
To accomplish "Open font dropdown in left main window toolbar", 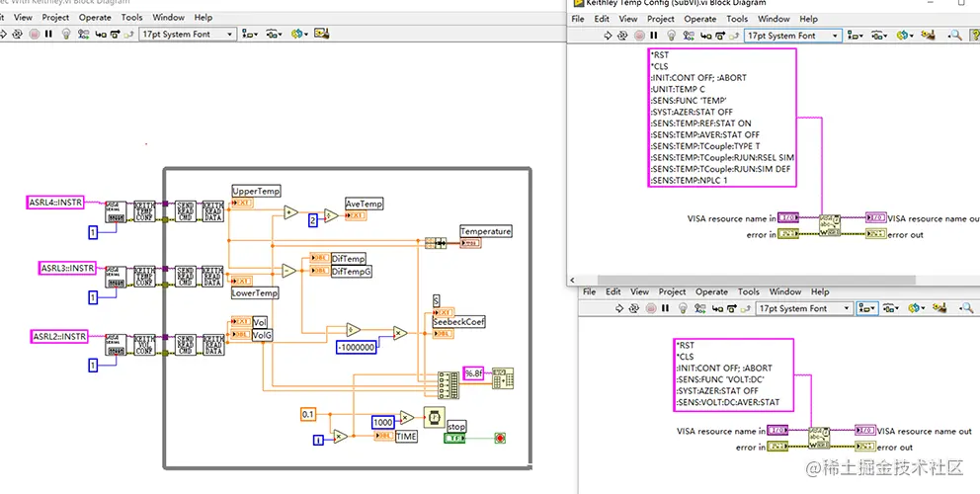I will click(x=188, y=34).
